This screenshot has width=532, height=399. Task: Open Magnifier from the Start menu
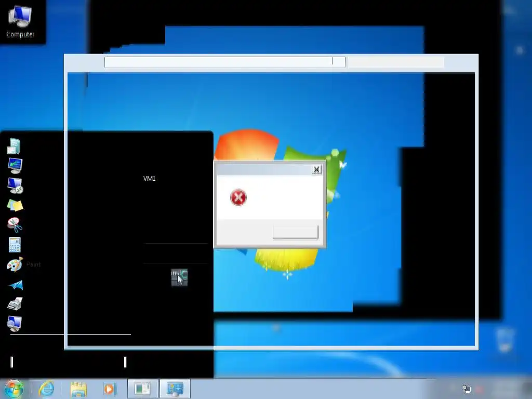[15, 323]
